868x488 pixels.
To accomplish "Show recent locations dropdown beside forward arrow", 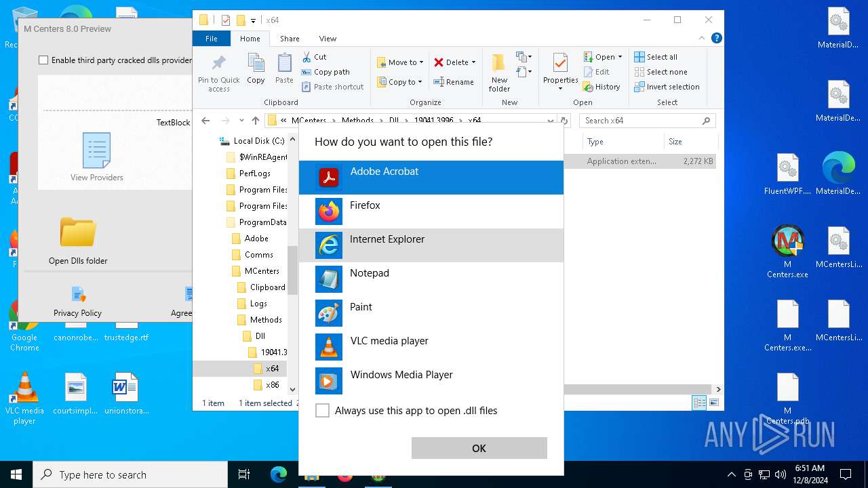I will 241,121.
